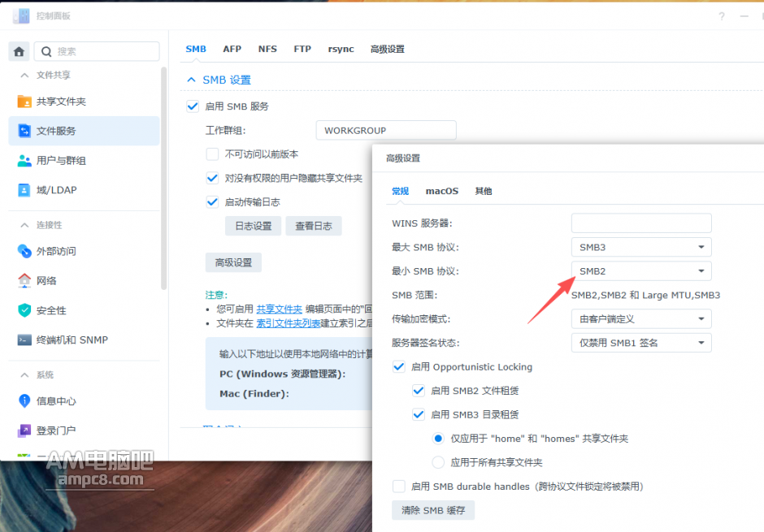Open the 最小 SMB 协议 dropdown

point(641,270)
